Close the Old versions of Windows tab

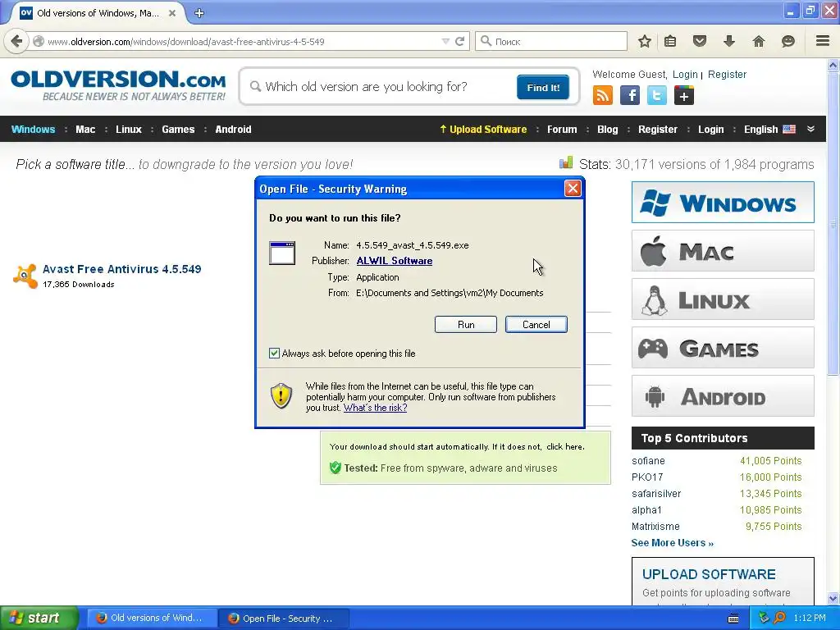pyautogui.click(x=172, y=13)
